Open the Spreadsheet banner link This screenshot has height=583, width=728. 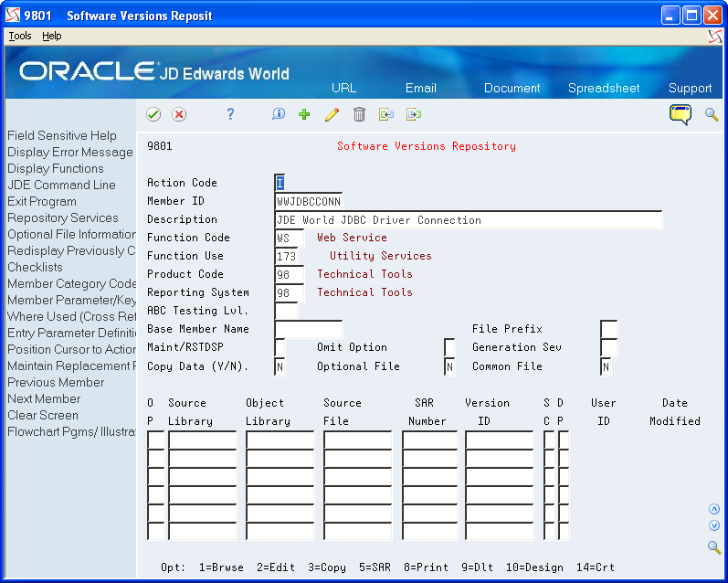click(x=604, y=88)
